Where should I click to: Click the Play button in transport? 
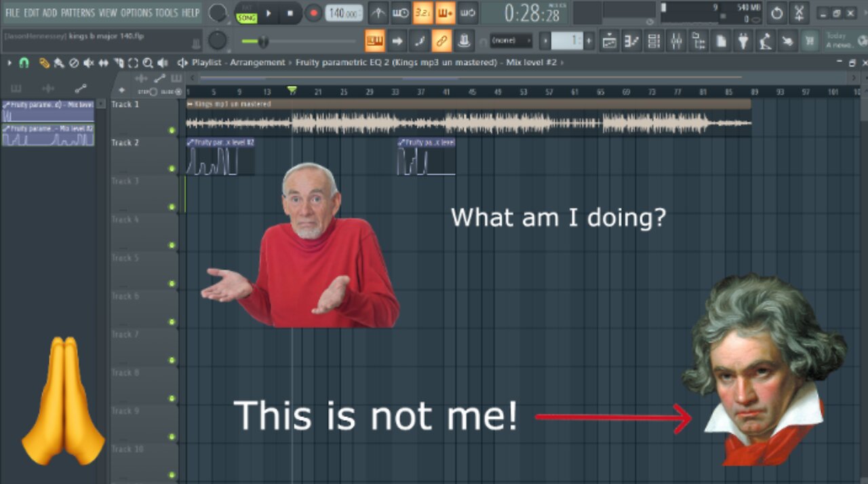point(268,13)
